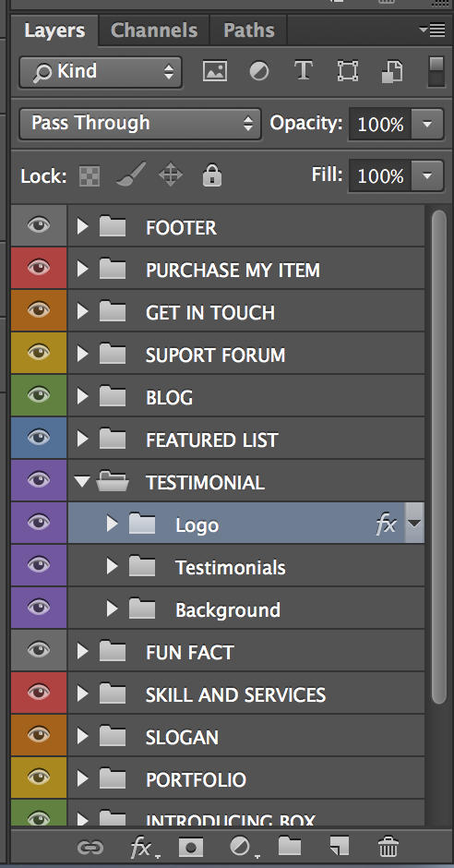Screen dimensions: 454x868
Task: Hide the FOOTER group with eye icon
Action: [39, 226]
